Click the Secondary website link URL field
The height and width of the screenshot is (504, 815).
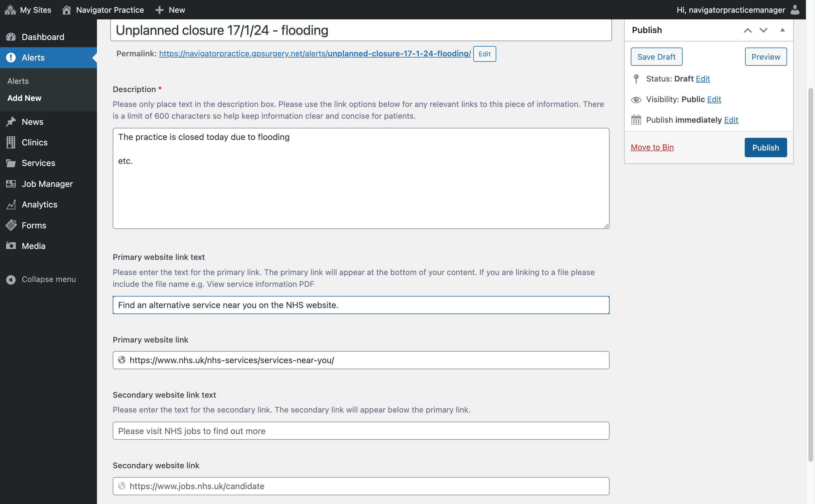tap(361, 486)
